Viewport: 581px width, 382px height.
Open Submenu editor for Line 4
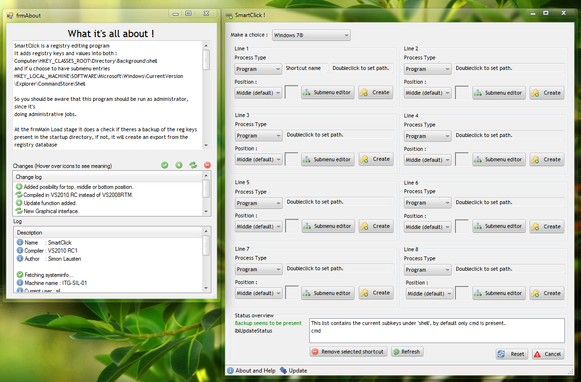(499, 160)
